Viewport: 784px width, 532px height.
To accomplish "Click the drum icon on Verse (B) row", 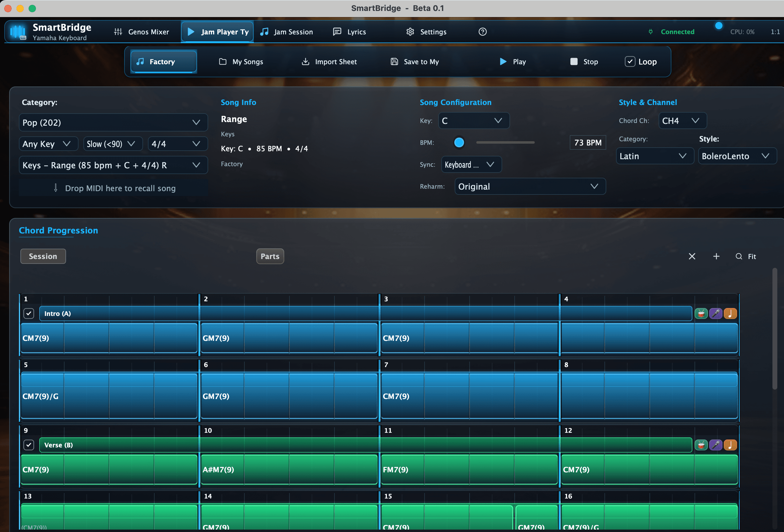I will (x=701, y=445).
